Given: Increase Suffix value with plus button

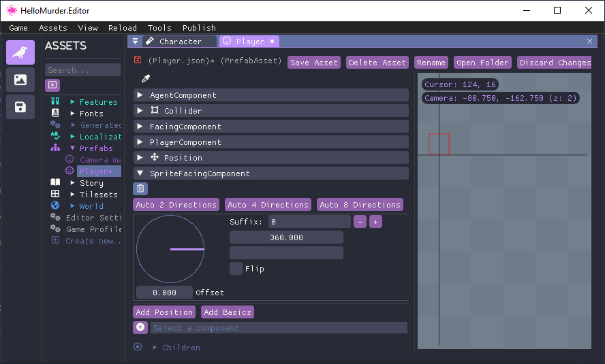Looking at the screenshot, I should coord(375,222).
